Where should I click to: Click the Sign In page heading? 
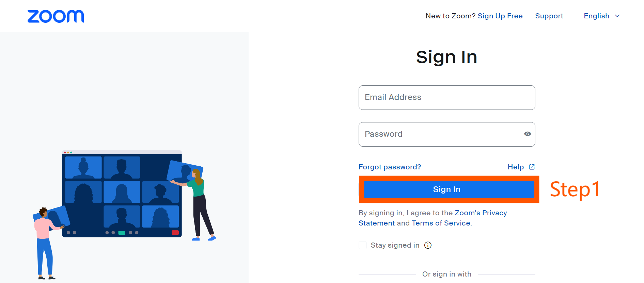tap(446, 57)
